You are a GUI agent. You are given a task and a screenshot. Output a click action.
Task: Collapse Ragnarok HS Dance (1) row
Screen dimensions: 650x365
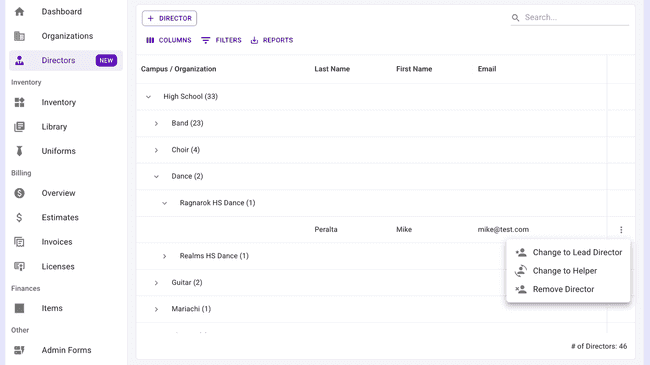tap(165, 203)
